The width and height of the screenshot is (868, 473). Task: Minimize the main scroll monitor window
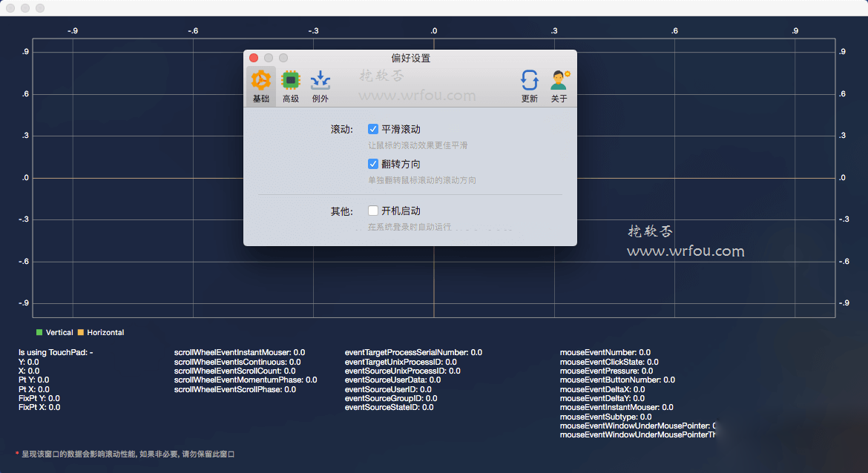(25, 8)
